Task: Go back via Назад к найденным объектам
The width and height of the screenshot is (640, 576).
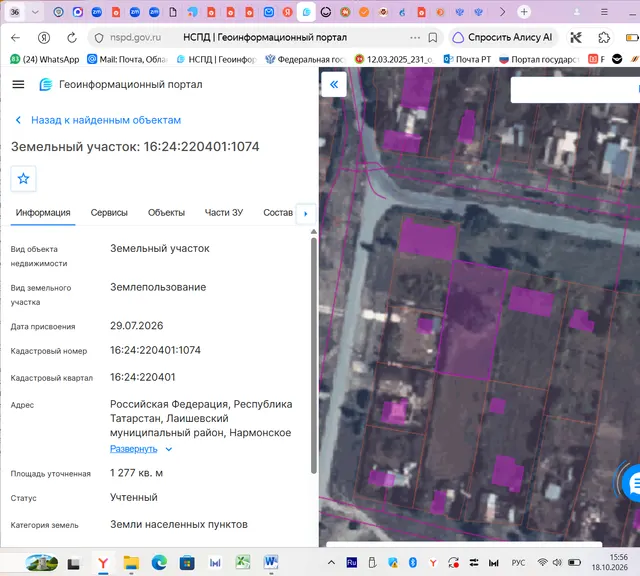Action: [x=106, y=120]
